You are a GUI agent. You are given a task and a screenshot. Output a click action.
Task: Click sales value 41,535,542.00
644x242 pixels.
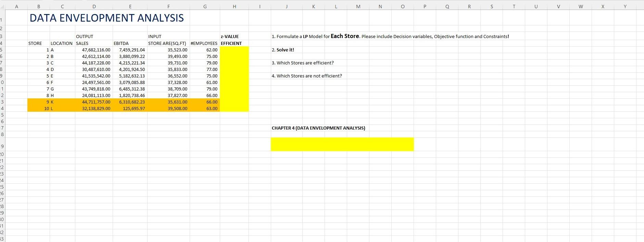pyautogui.click(x=96, y=76)
